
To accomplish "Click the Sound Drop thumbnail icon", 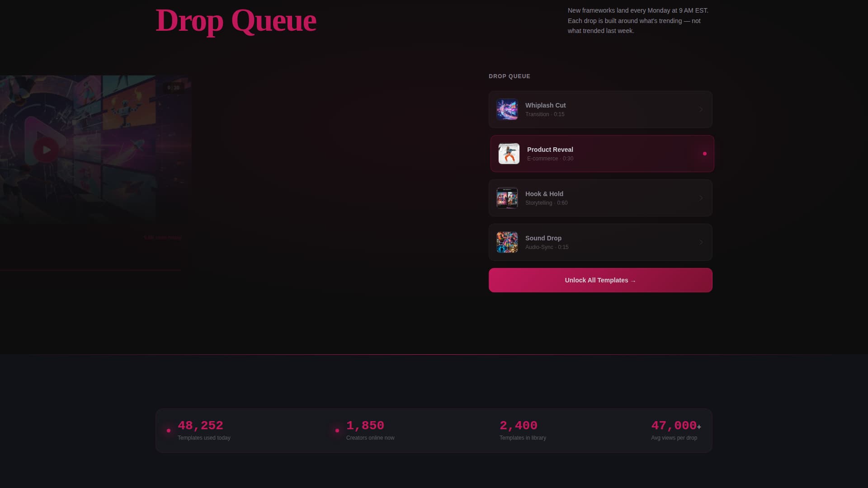I will click(507, 242).
